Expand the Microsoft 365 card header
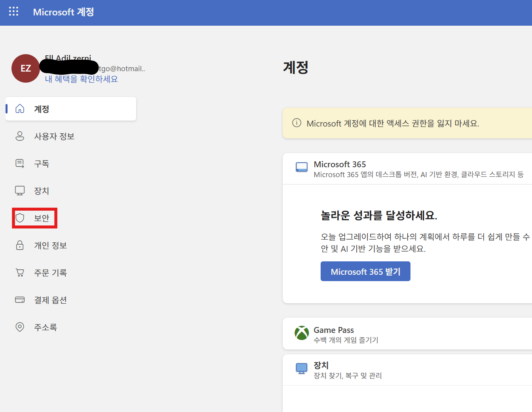 408,169
